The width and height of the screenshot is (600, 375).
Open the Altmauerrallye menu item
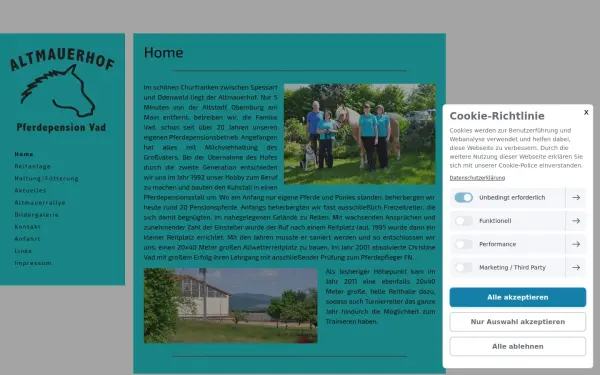40,203
